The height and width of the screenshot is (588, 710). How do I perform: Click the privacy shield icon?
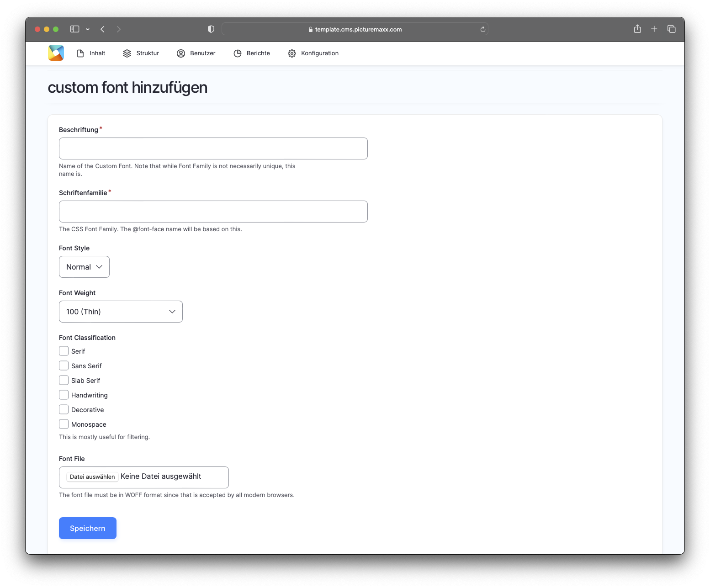coord(211,29)
